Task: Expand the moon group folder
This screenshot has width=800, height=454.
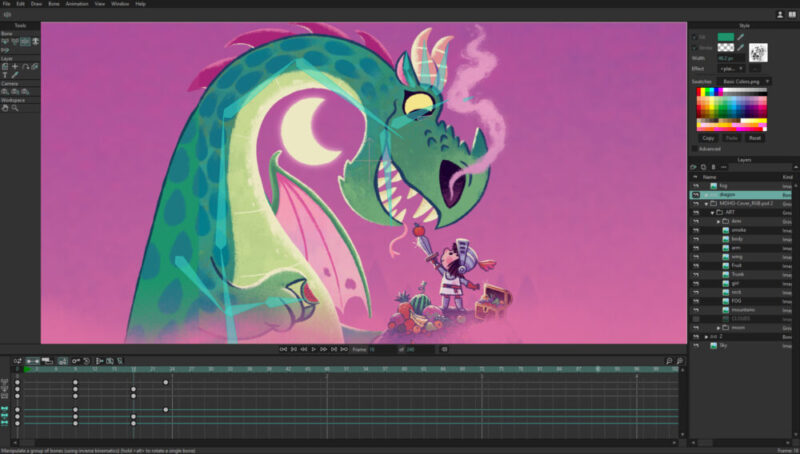Action: 718,327
